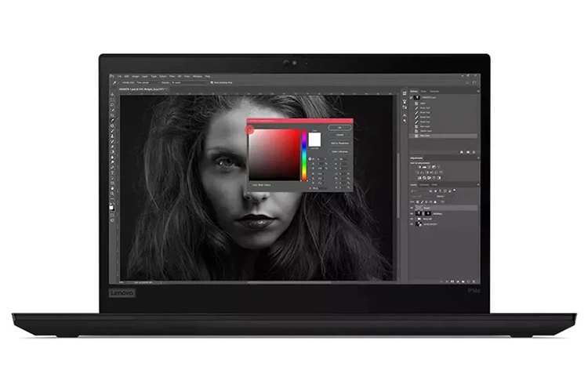The image size is (588, 392).
Task: Open the File menu
Action: (120, 77)
